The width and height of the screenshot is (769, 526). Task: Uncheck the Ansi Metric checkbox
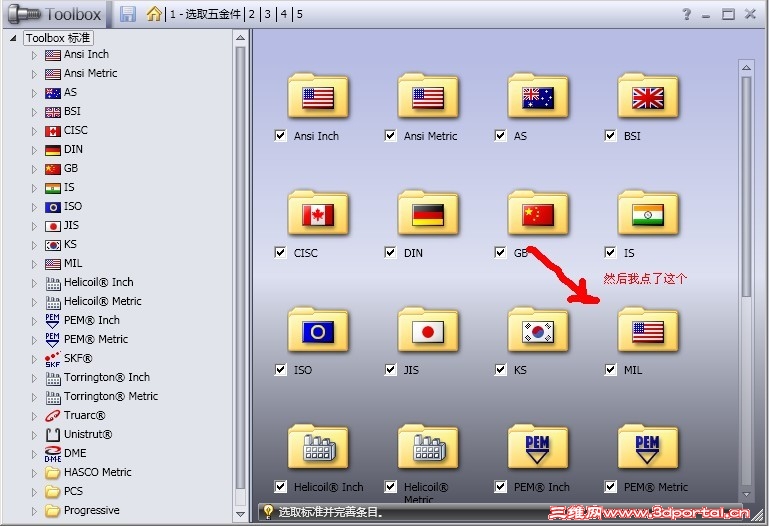point(390,135)
